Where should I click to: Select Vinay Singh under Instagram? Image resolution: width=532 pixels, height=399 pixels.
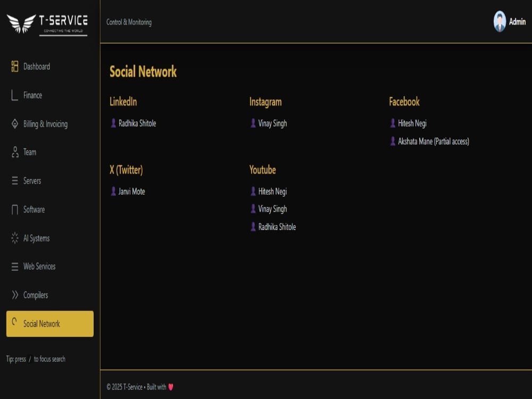[x=272, y=123]
